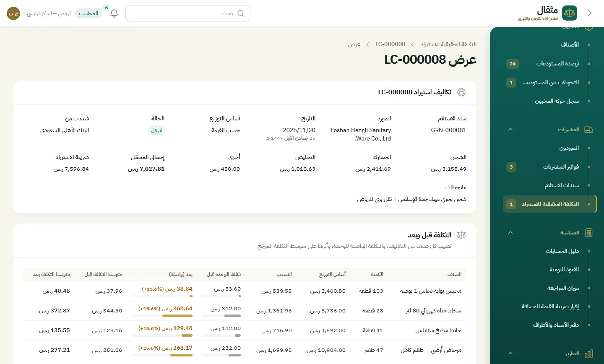Click the المحاسب role badge
This screenshot has width=604, height=364.
[x=89, y=13]
